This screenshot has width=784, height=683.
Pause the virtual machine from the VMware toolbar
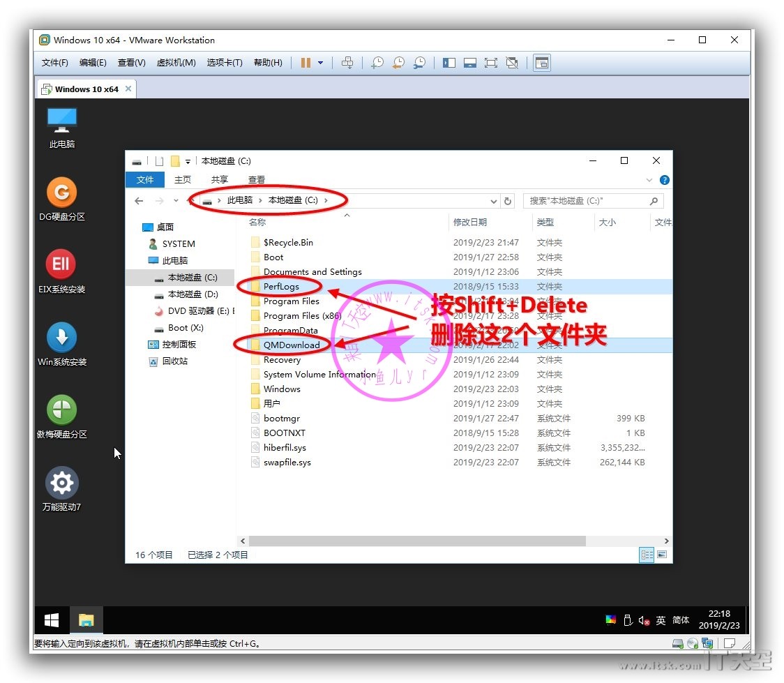[x=306, y=63]
